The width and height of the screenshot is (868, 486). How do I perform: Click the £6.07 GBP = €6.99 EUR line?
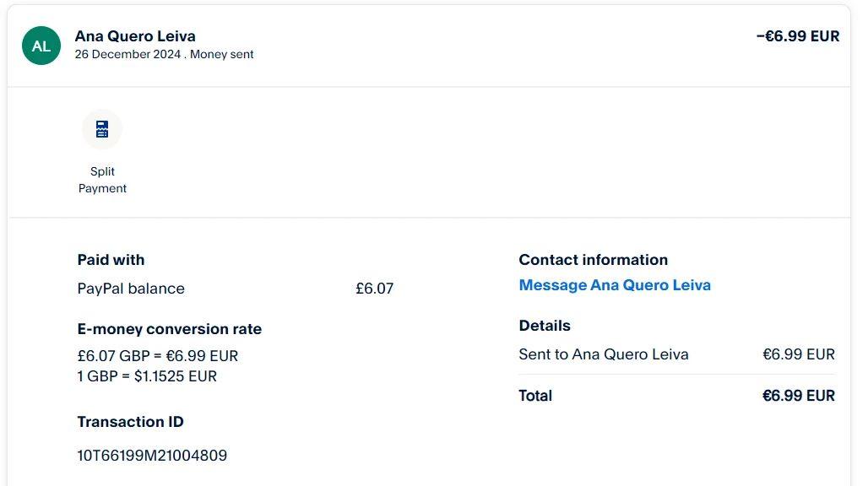click(157, 356)
